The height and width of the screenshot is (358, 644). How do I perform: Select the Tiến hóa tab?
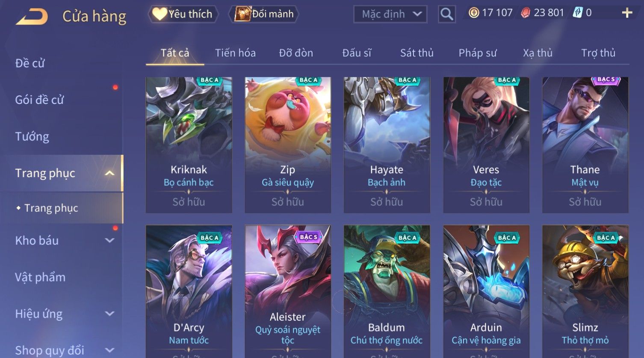235,53
